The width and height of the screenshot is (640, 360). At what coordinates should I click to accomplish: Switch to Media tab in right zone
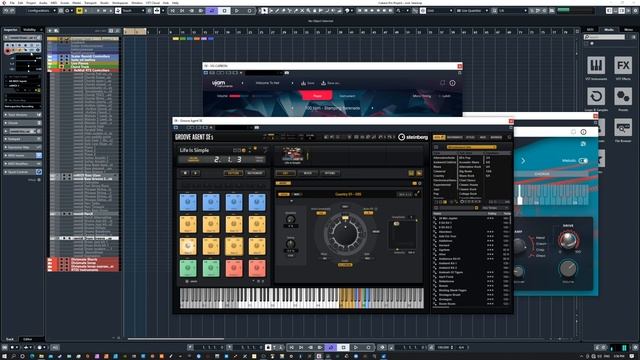[x=609, y=29]
